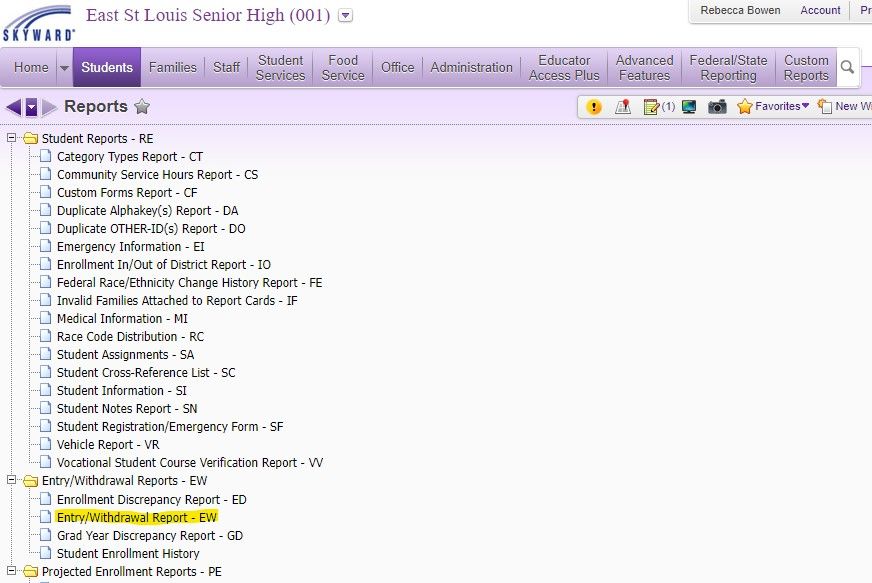Select Emergency Information - EI report
The image size is (872, 583).
tap(130, 247)
